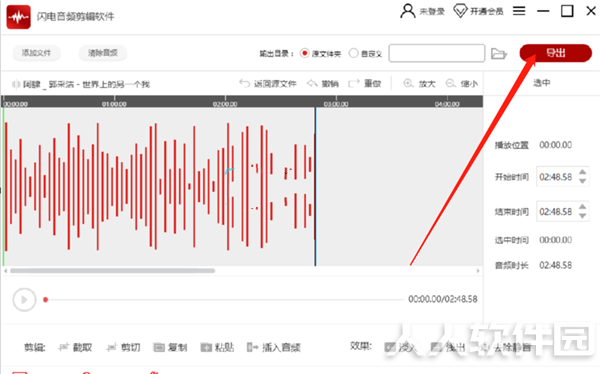600x374 pixels.
Task: Open the 选中 tab in the side panel
Action: click(x=542, y=83)
